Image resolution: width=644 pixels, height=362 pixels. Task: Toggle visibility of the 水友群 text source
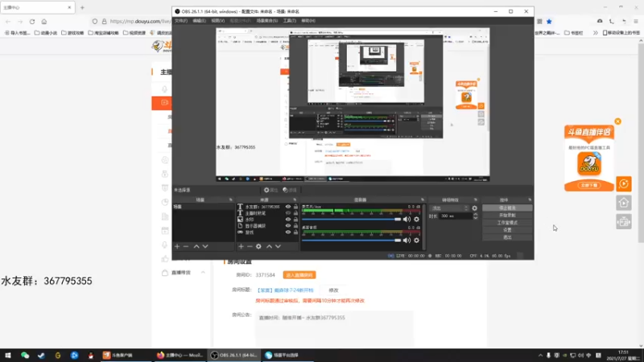pyautogui.click(x=288, y=207)
